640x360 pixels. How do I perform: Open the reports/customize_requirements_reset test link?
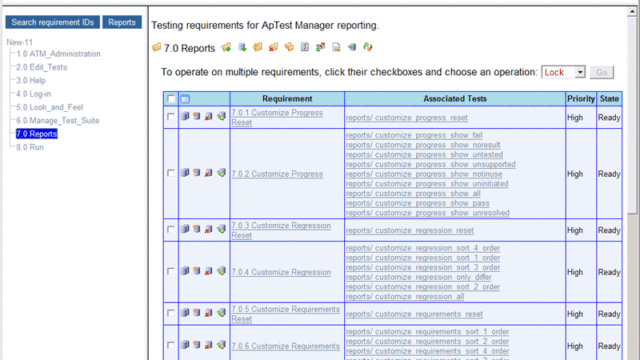[414, 314]
